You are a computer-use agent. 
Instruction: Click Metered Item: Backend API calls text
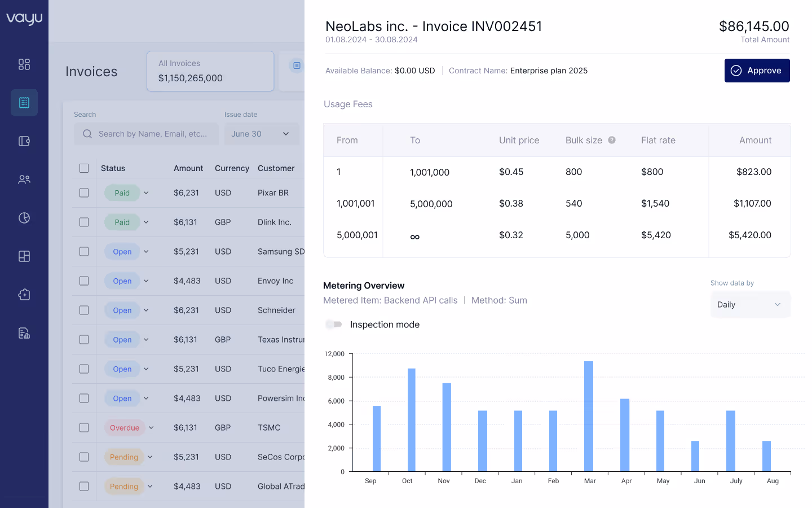(390, 300)
